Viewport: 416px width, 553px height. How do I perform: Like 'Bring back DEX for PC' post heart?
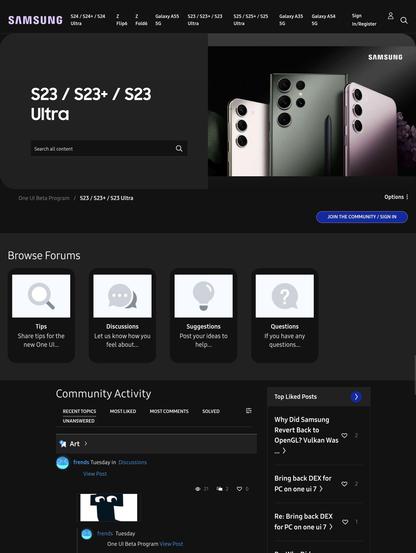tap(344, 484)
